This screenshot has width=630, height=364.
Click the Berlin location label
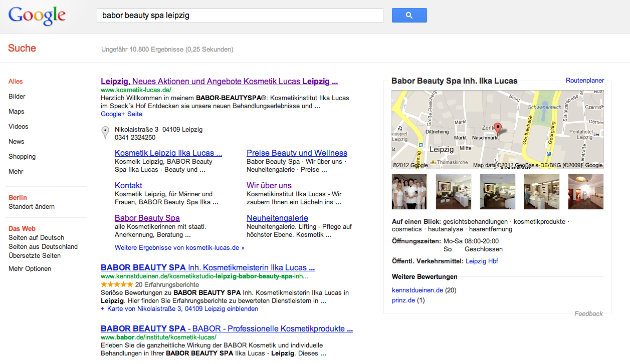18,198
